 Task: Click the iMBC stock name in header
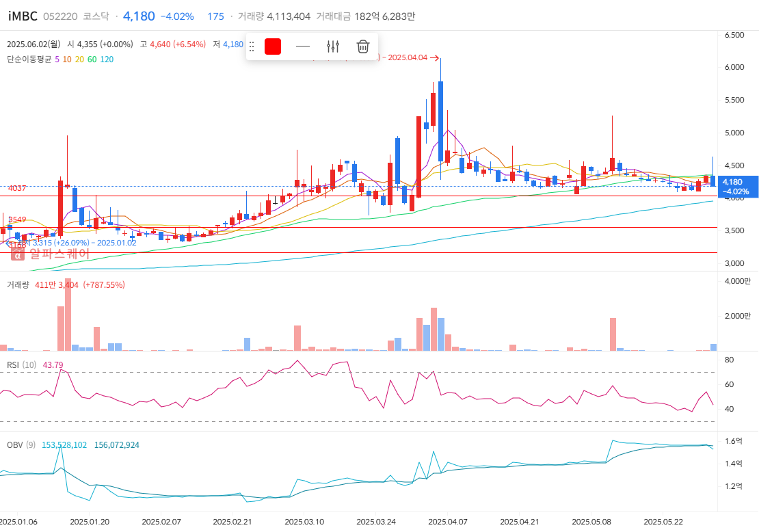pos(23,16)
